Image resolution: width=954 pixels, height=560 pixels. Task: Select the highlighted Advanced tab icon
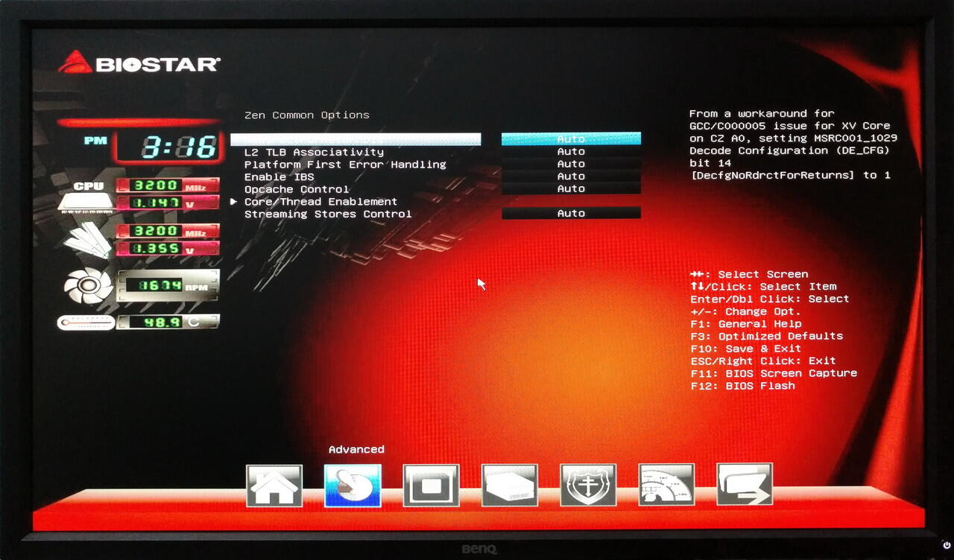pyautogui.click(x=353, y=486)
